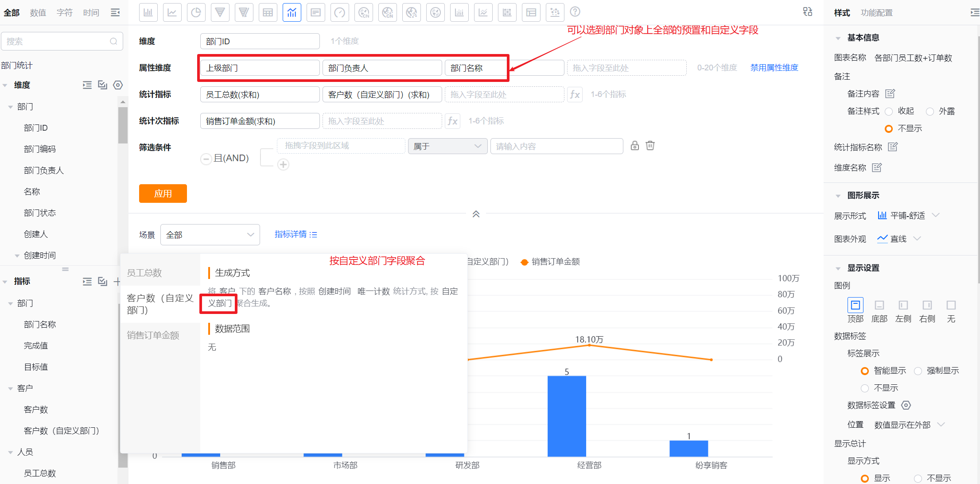Select the pie chart type icon
This screenshot has height=484, width=980.
coord(196,12)
